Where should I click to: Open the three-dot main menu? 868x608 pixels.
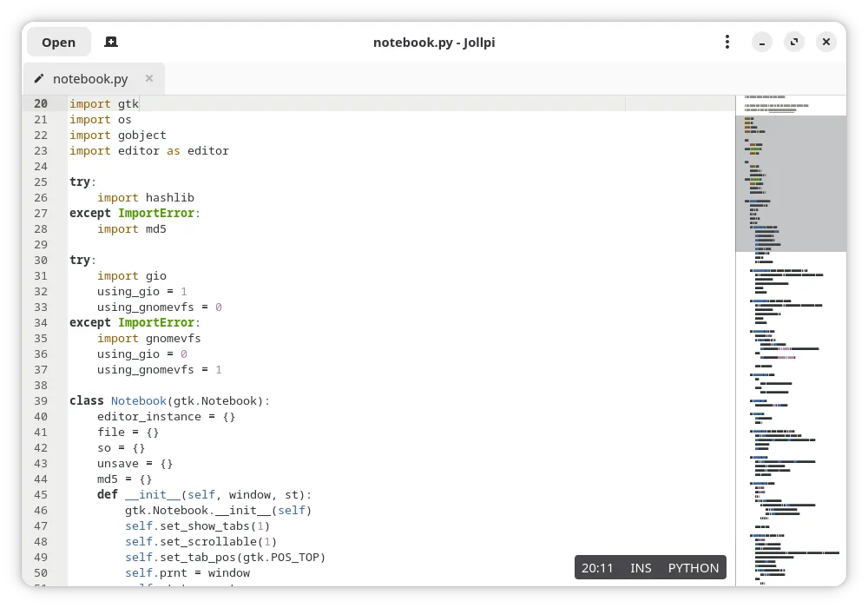click(x=727, y=42)
